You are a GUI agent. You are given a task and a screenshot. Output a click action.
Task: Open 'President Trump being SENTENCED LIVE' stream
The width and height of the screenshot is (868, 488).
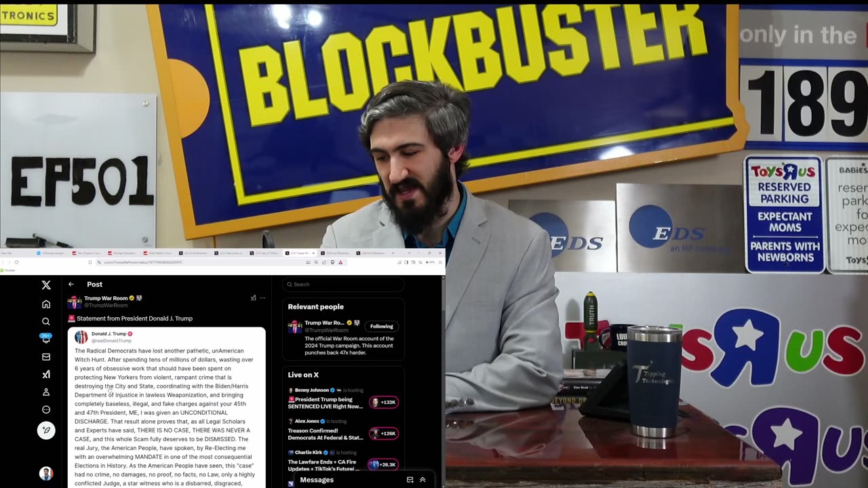(x=325, y=403)
